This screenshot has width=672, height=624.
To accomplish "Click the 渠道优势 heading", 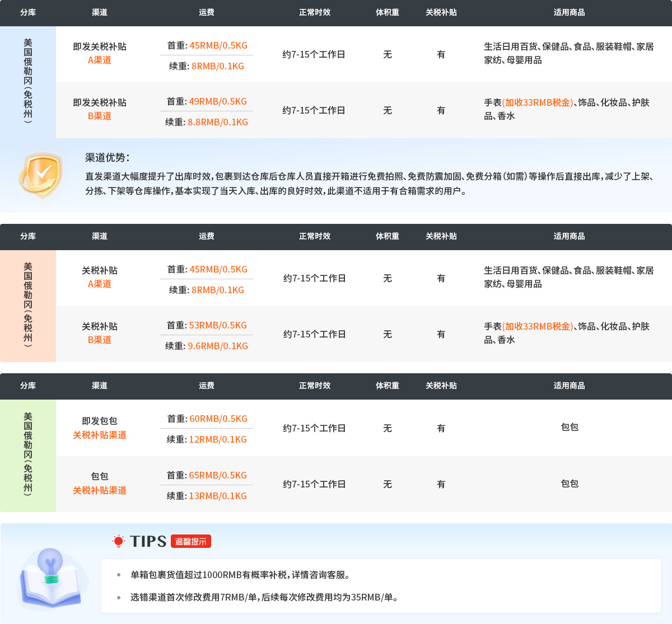I will 107,158.
